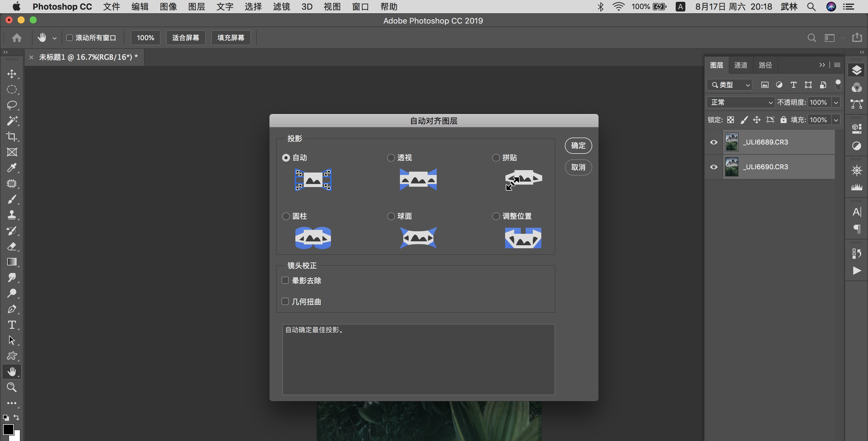Open the 正常 blend mode dropdown
868x441 pixels.
741,102
